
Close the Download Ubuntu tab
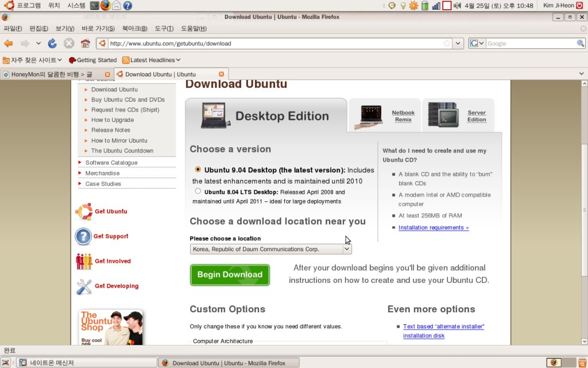tap(221, 74)
